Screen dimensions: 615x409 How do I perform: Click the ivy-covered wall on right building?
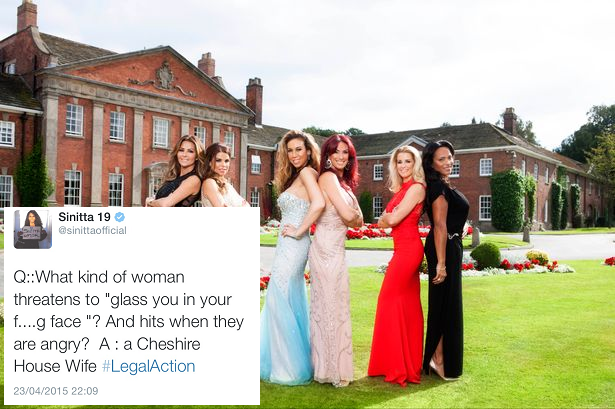tap(508, 200)
